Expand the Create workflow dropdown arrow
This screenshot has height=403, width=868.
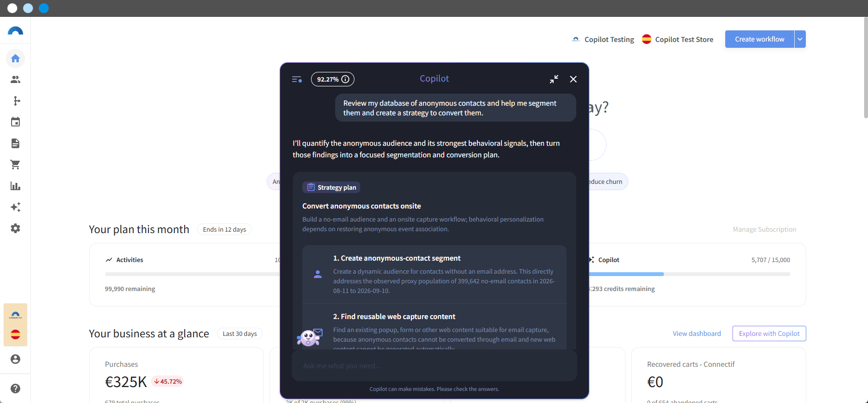[800, 39]
